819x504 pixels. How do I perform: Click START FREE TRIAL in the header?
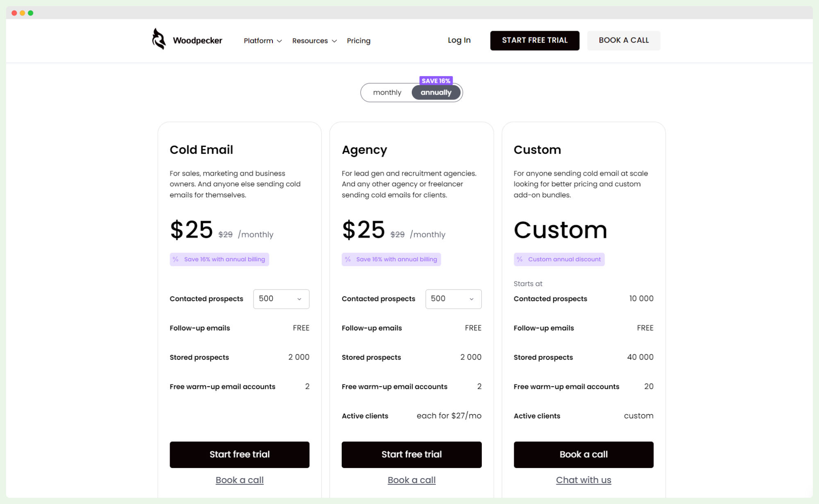pyautogui.click(x=534, y=40)
